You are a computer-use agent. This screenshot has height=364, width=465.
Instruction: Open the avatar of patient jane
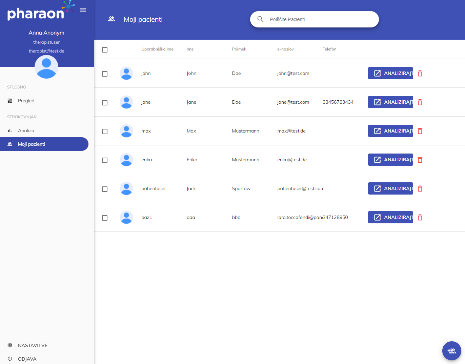(x=126, y=102)
